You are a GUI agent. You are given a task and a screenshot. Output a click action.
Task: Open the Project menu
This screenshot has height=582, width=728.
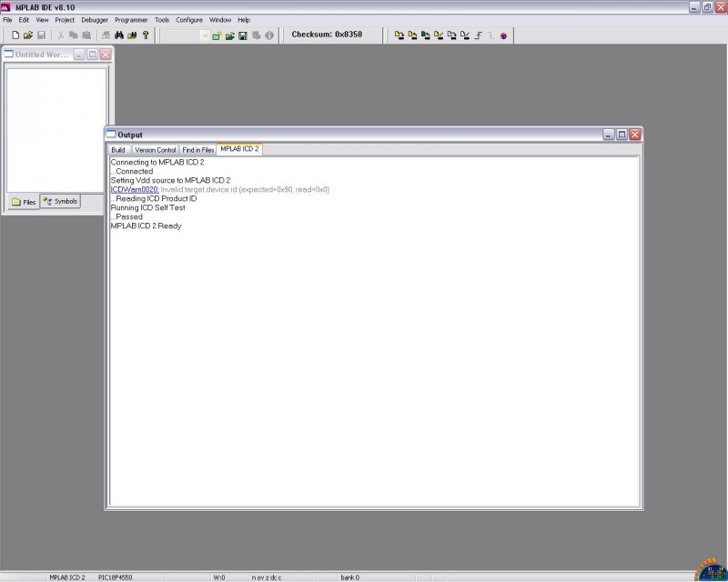click(x=65, y=20)
